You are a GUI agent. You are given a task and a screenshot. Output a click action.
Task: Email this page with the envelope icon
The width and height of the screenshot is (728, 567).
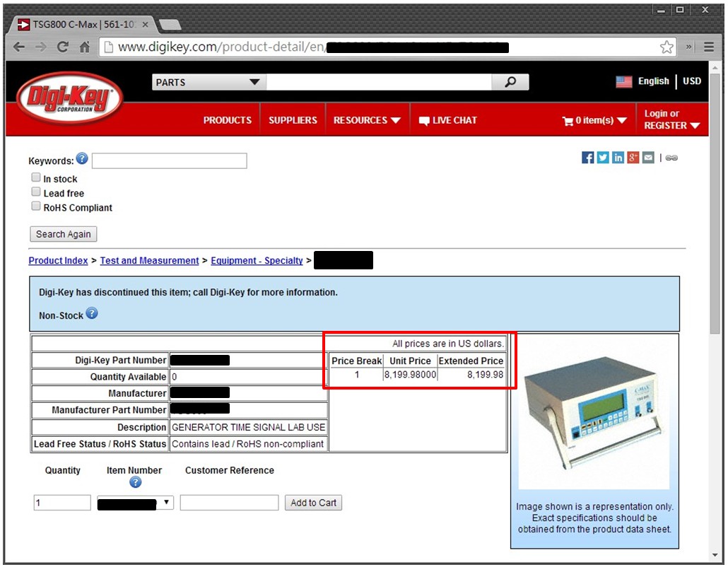[649, 158]
